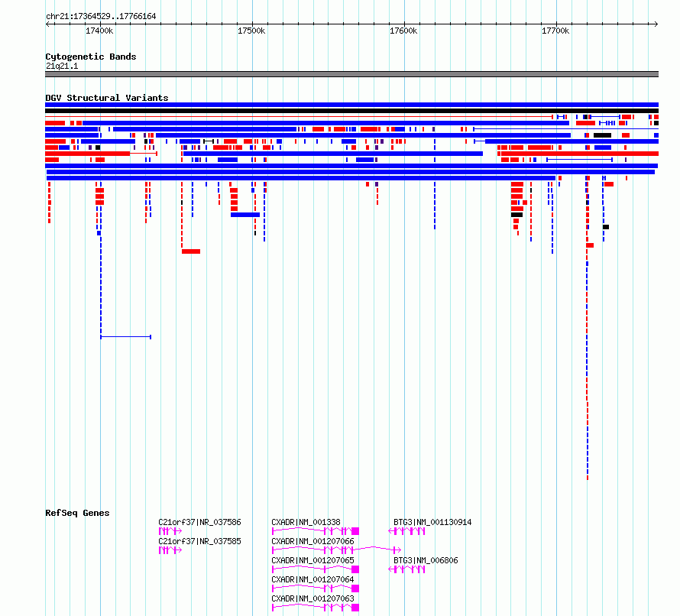Viewport: 680px width, 616px height.
Task: Open the CXADR|NM_001207065 transcript label
Action: click(x=312, y=560)
